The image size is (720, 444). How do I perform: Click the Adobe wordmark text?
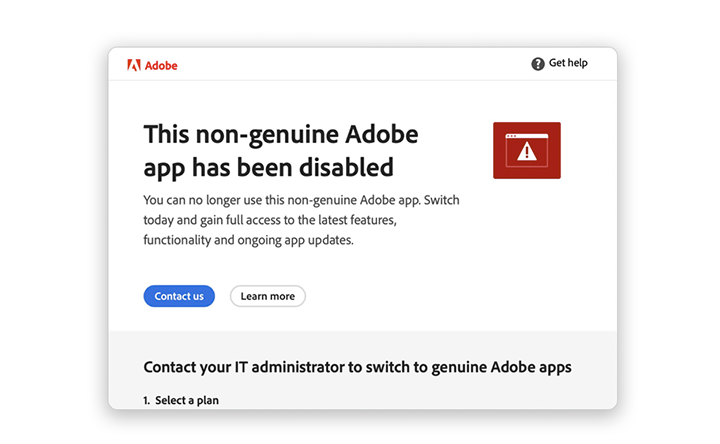pos(161,66)
